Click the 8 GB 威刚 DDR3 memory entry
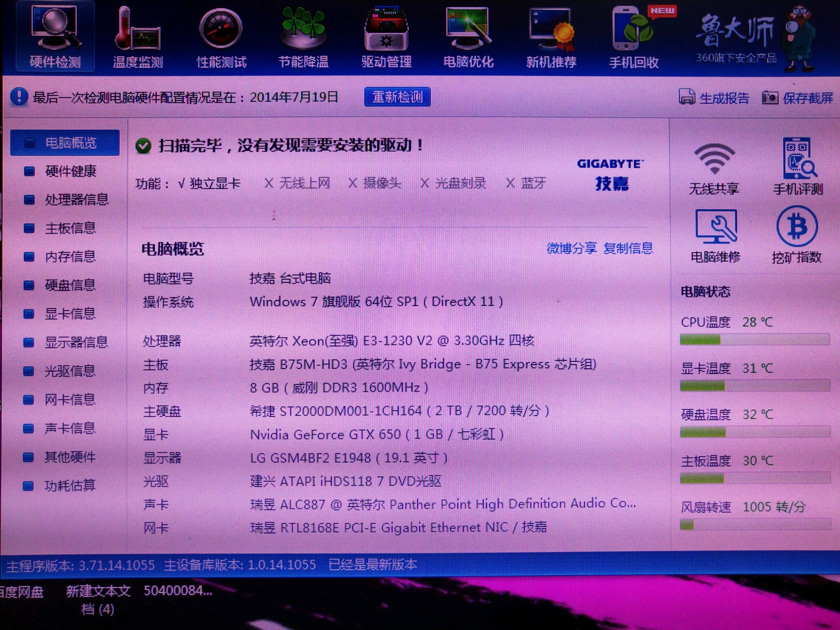The height and width of the screenshot is (630, 840). (x=339, y=388)
